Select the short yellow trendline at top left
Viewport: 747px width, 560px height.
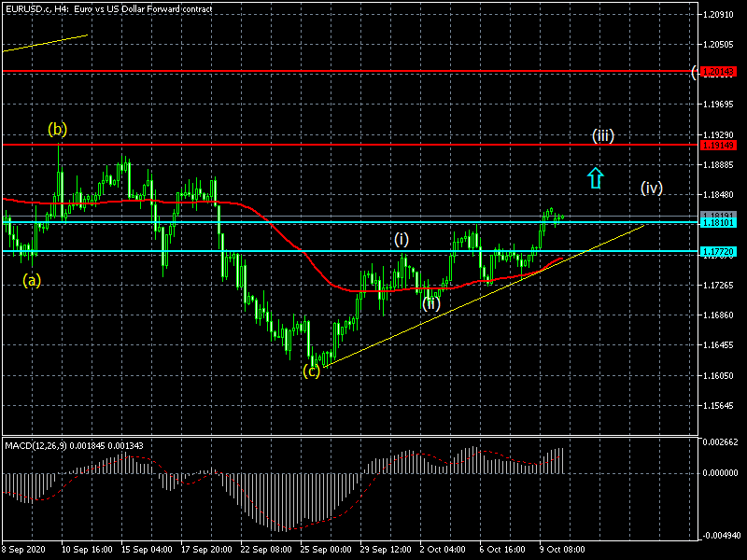45,43
